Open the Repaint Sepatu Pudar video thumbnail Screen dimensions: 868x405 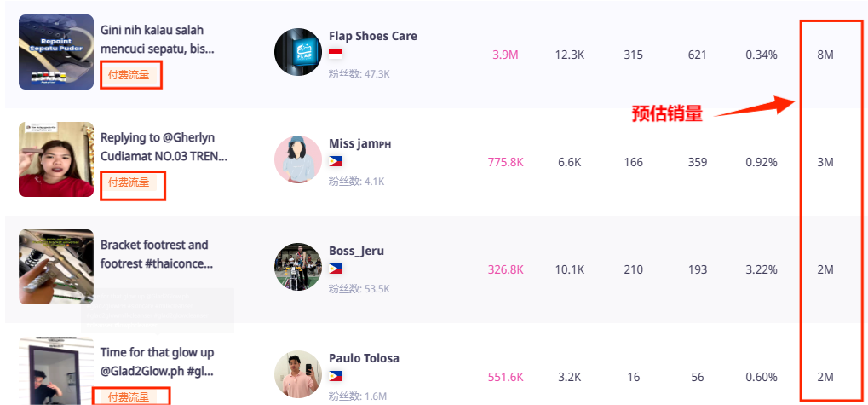pos(56,52)
